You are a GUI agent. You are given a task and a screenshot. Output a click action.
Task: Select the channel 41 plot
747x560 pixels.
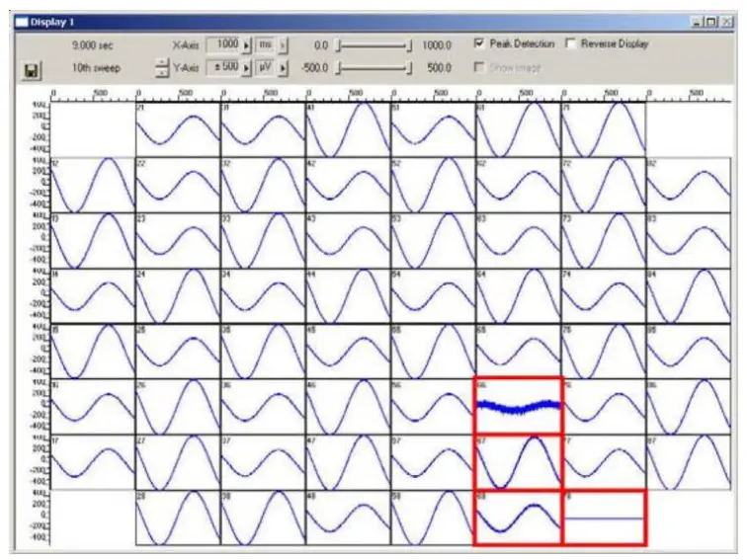coord(348,129)
